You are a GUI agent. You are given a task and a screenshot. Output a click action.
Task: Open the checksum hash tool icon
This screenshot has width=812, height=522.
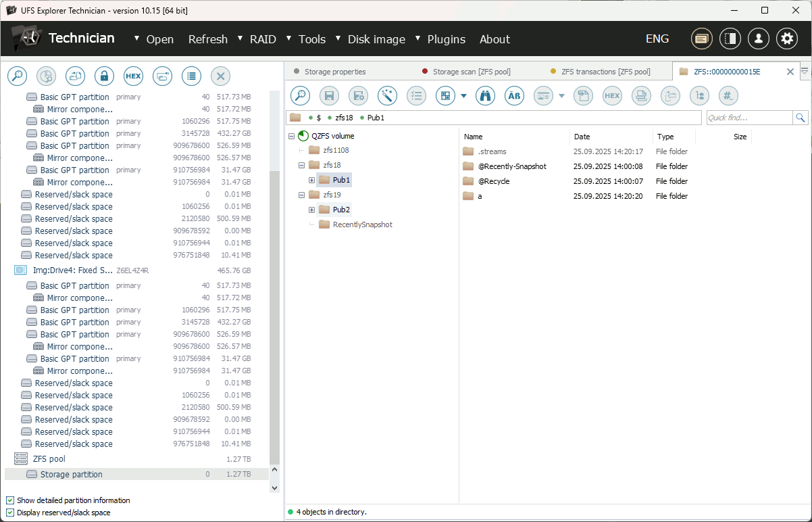pyautogui.click(x=728, y=95)
